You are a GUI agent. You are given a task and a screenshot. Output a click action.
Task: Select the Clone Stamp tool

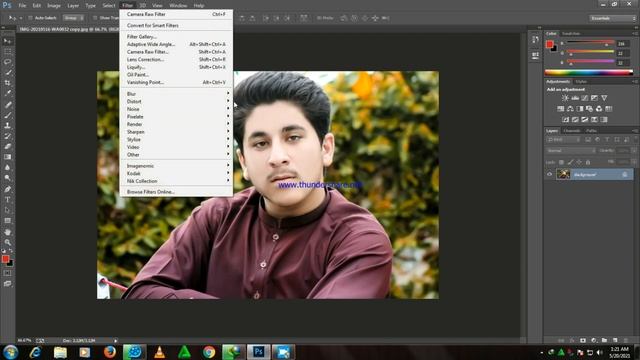[x=7, y=125]
